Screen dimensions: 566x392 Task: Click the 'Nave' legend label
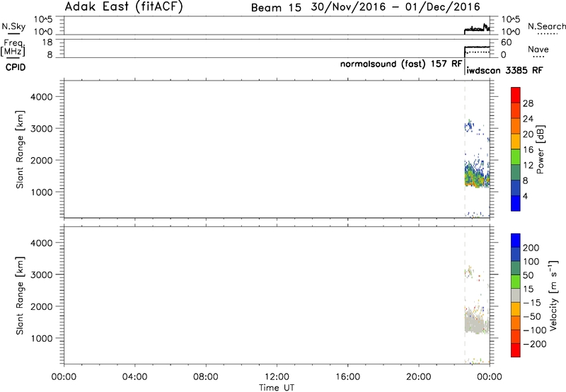538,50
